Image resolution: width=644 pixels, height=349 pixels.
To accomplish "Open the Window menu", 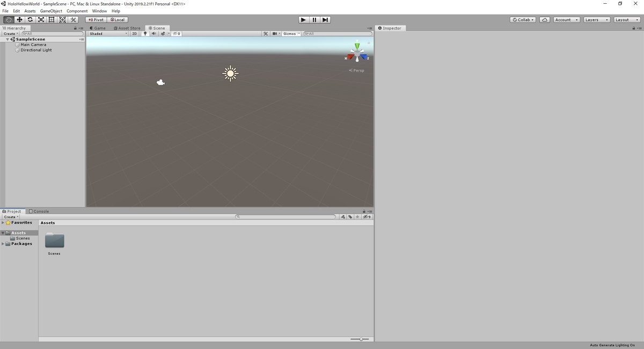I will click(x=99, y=11).
